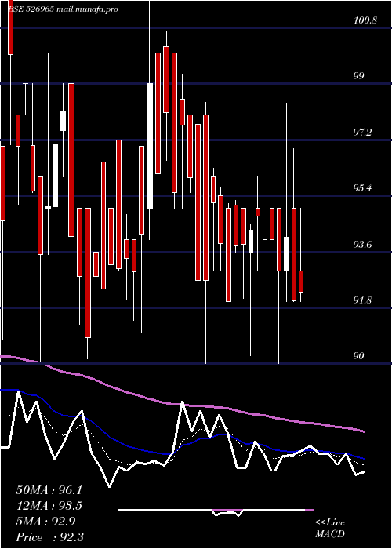
Task: Click the 100.8 price axis label
Action: (x=365, y=20)
